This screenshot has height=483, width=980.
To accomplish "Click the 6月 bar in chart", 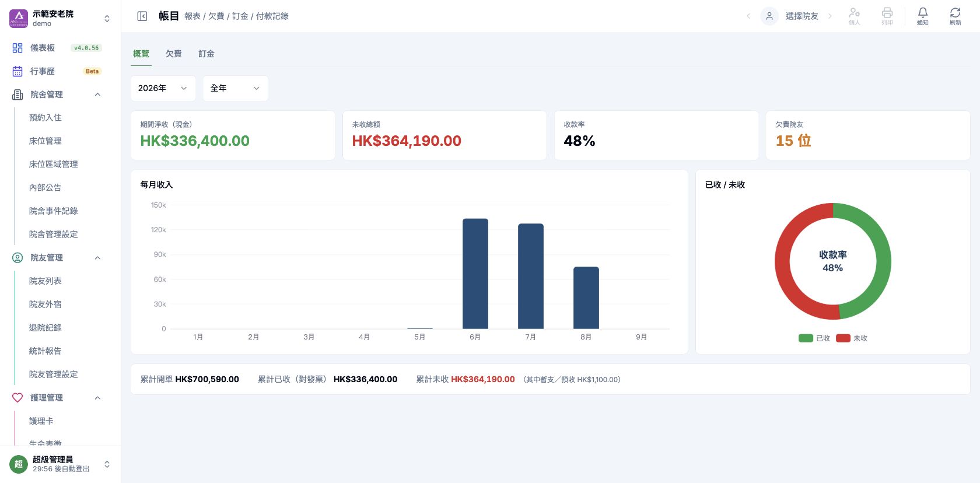I will point(475,274).
